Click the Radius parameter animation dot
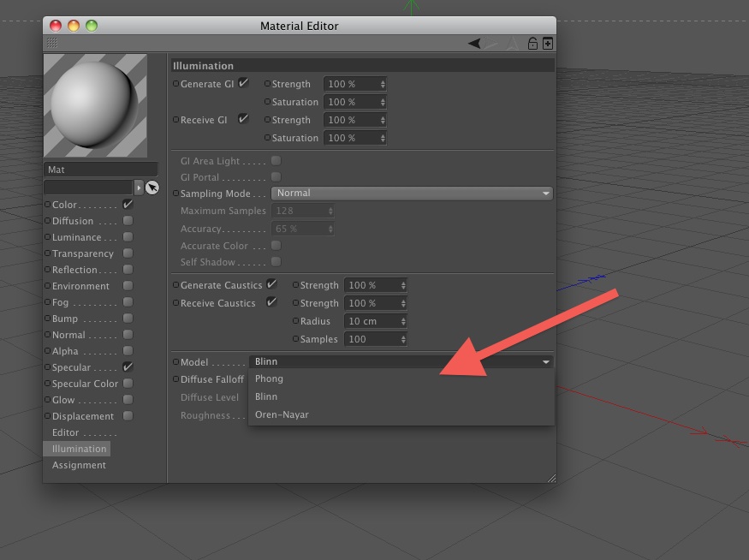The height and width of the screenshot is (560, 749). [295, 320]
